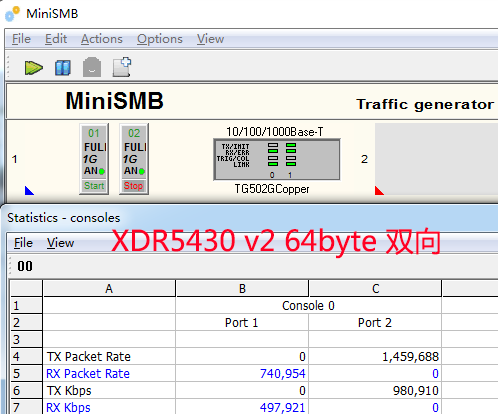The image size is (498, 414).
Task: Select row 4 header
Action: click(26, 356)
